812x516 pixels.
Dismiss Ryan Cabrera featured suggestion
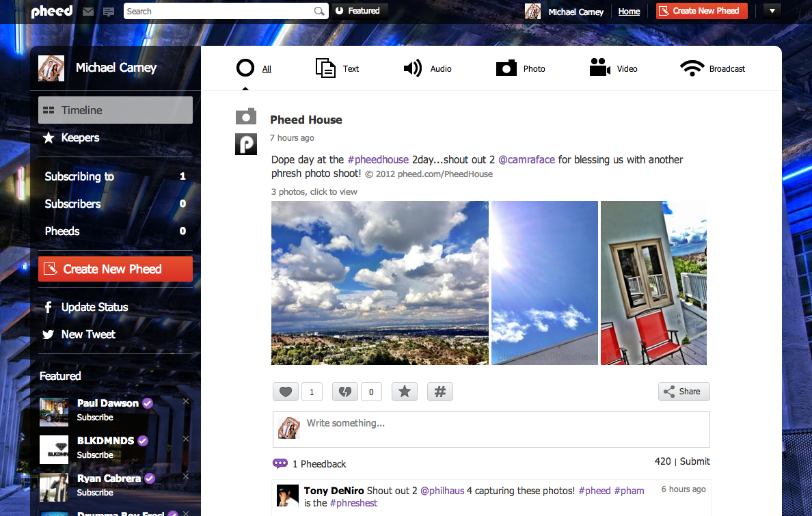(186, 476)
